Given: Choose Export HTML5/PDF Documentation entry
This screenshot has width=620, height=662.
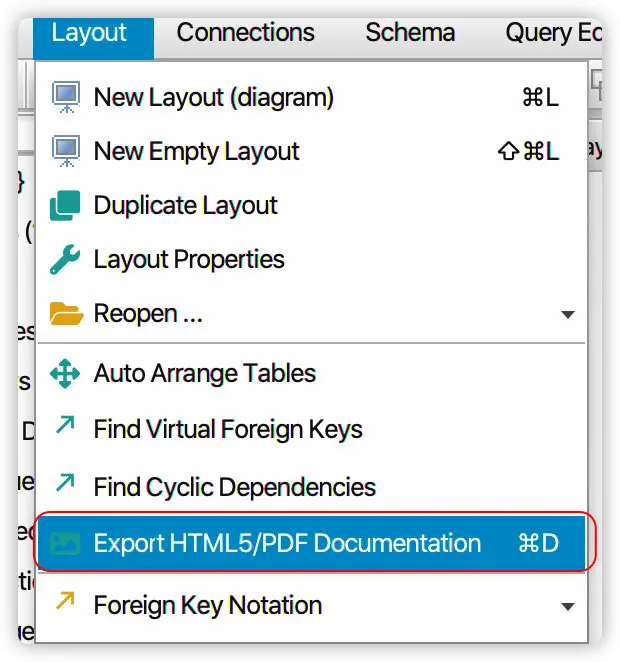Looking at the screenshot, I should tap(287, 544).
